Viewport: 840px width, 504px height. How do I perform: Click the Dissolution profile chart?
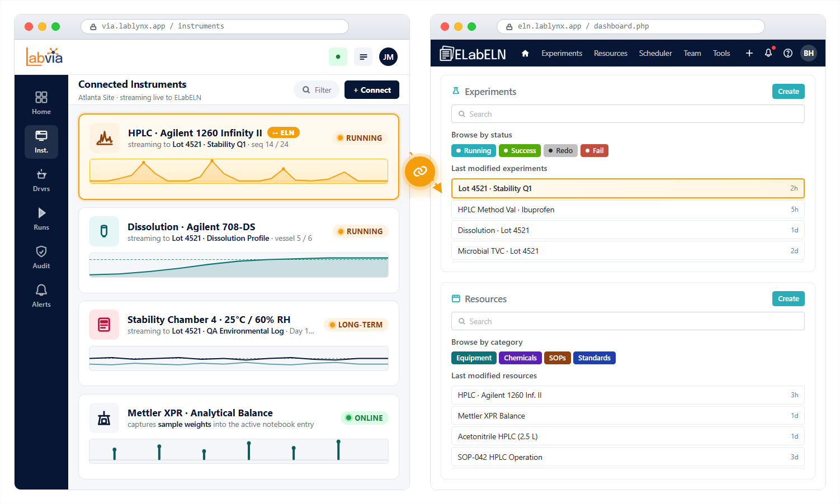[239, 265]
